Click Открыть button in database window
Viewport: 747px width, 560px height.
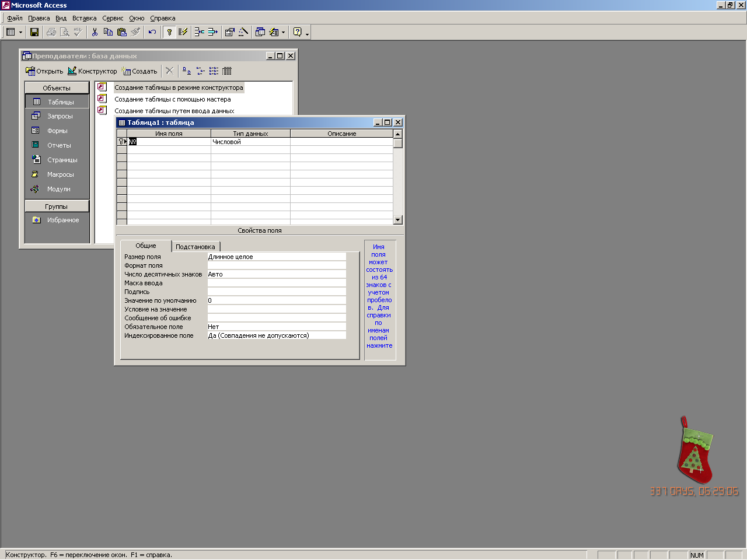44,71
